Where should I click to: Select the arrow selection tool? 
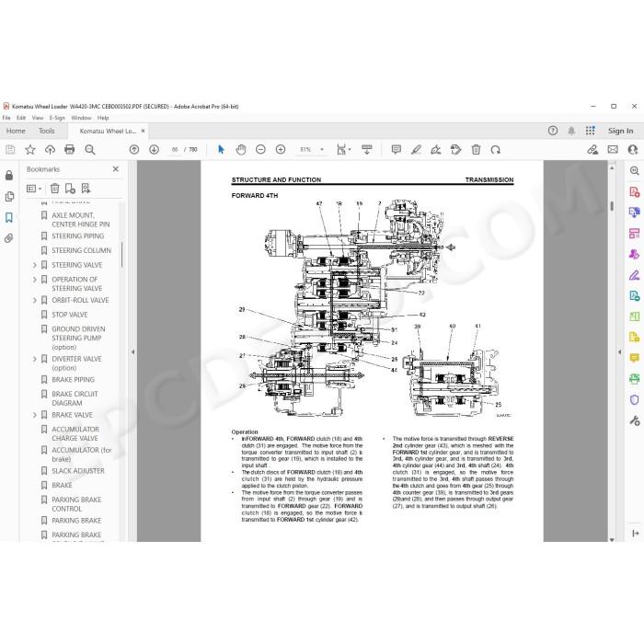221,150
